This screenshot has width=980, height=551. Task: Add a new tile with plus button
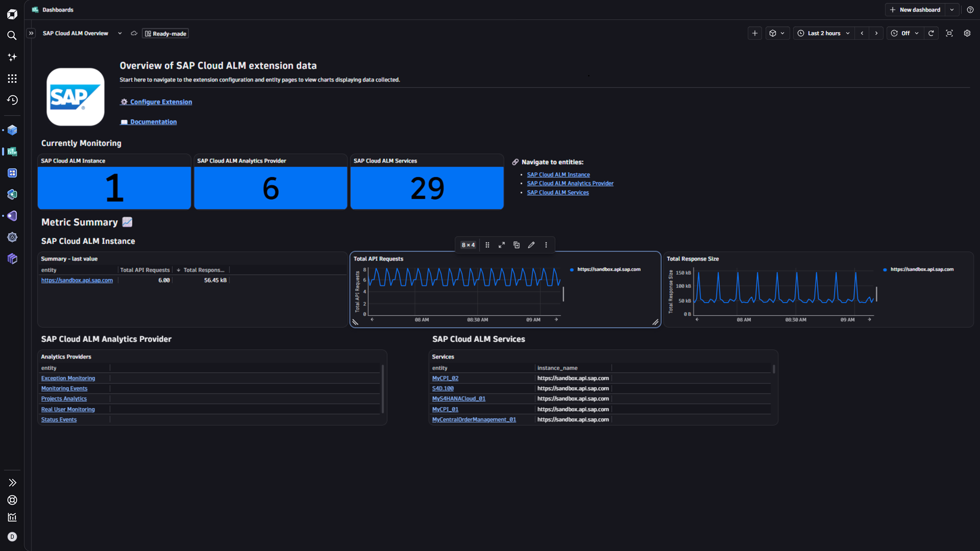point(755,33)
